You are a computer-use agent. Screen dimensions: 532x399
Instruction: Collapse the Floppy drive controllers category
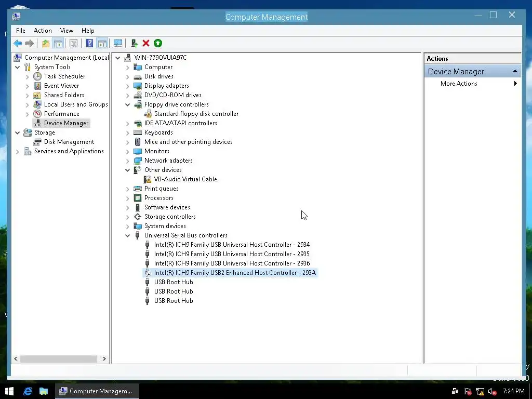click(x=128, y=104)
